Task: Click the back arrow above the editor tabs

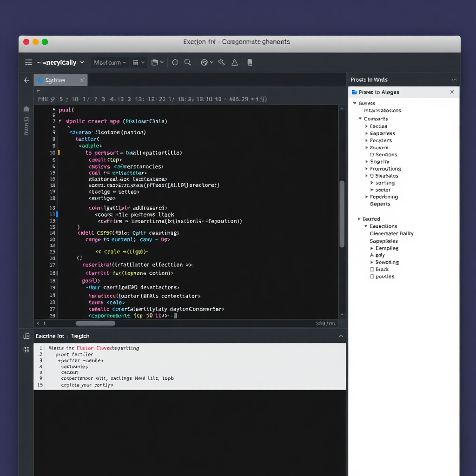Action: [x=26, y=80]
